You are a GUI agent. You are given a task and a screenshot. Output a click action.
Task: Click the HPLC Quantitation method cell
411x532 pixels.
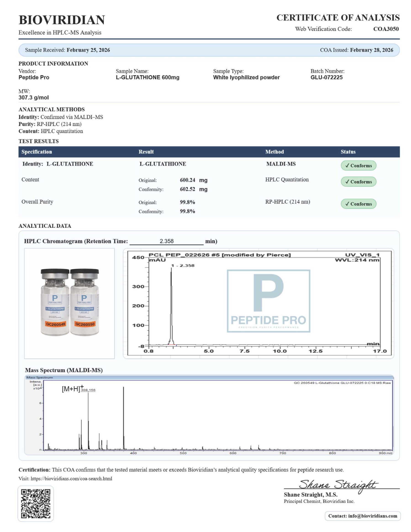click(287, 180)
